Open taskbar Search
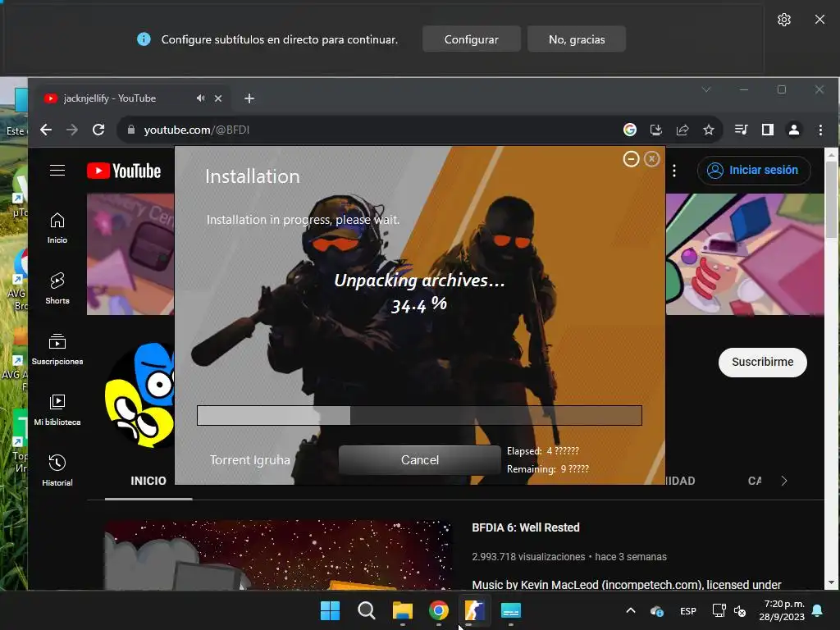The height and width of the screenshot is (630, 840). coord(367,610)
